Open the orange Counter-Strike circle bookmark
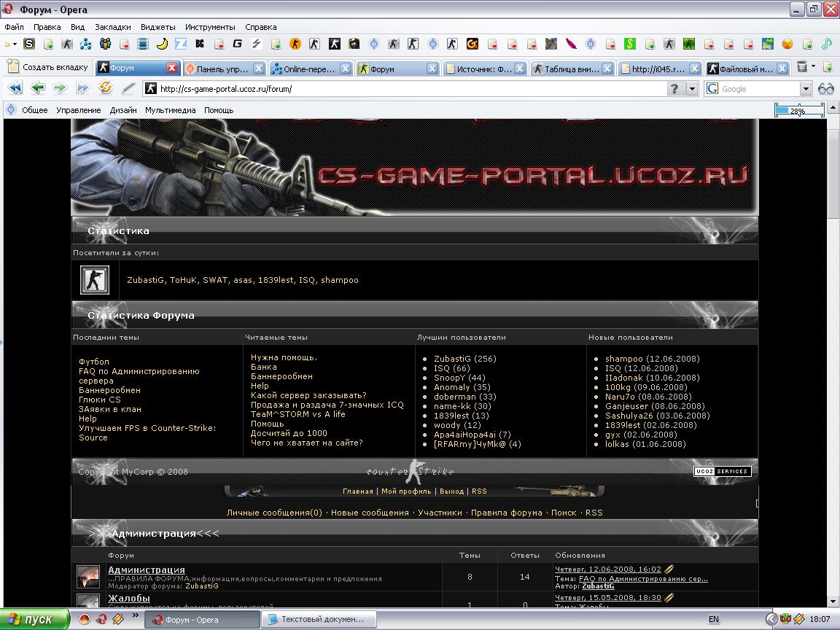The image size is (840, 630). tap(295, 44)
